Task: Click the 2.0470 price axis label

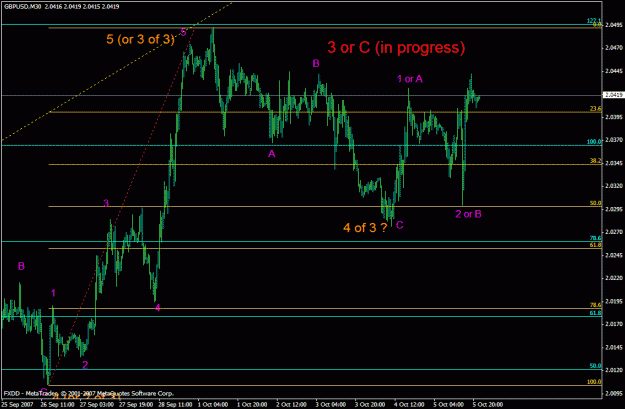Action: coord(612,48)
